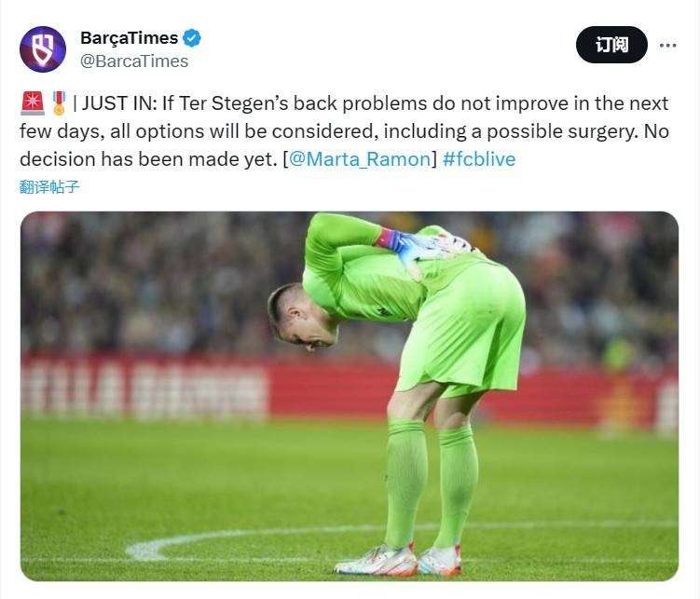Click 翻译帖子 to translate the post

click(x=49, y=186)
